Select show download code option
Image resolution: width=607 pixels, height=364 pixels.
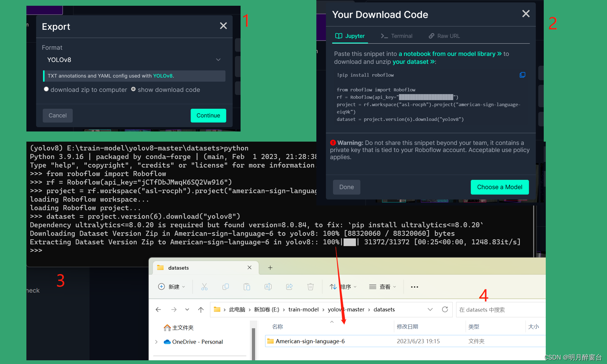(x=133, y=89)
